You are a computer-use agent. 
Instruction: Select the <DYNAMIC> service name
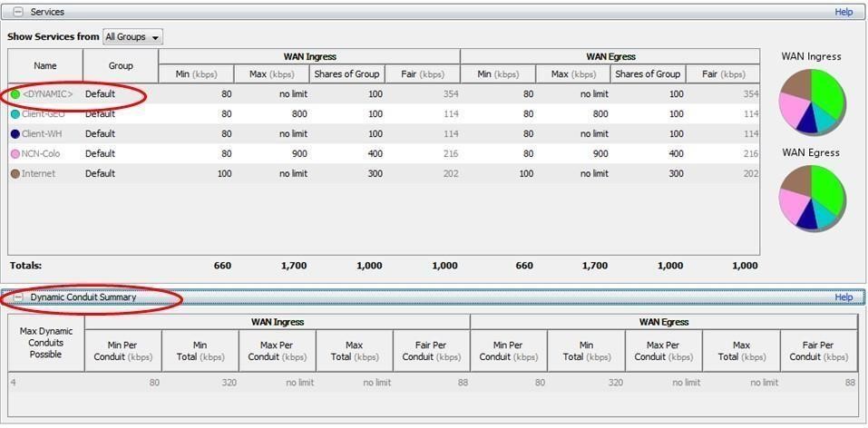point(47,94)
